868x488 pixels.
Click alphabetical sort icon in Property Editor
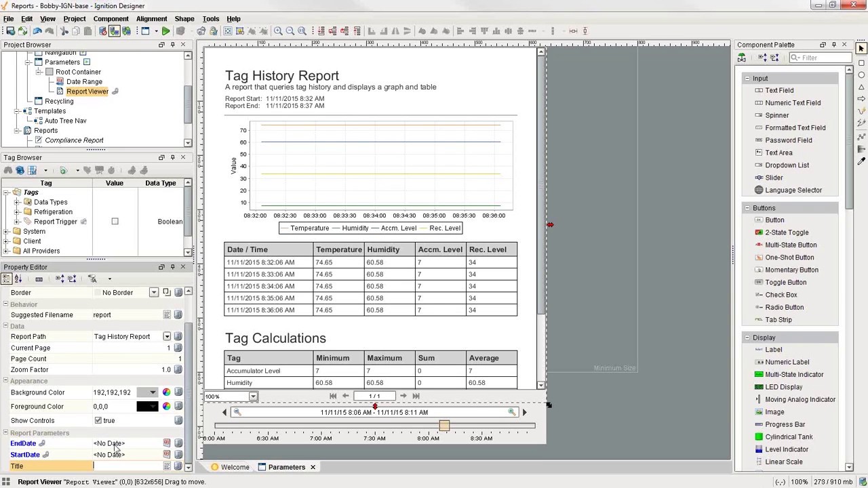click(18, 279)
